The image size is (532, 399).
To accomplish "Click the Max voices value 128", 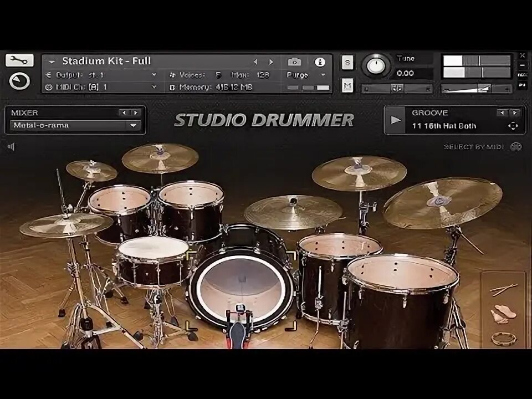I will click(x=263, y=75).
